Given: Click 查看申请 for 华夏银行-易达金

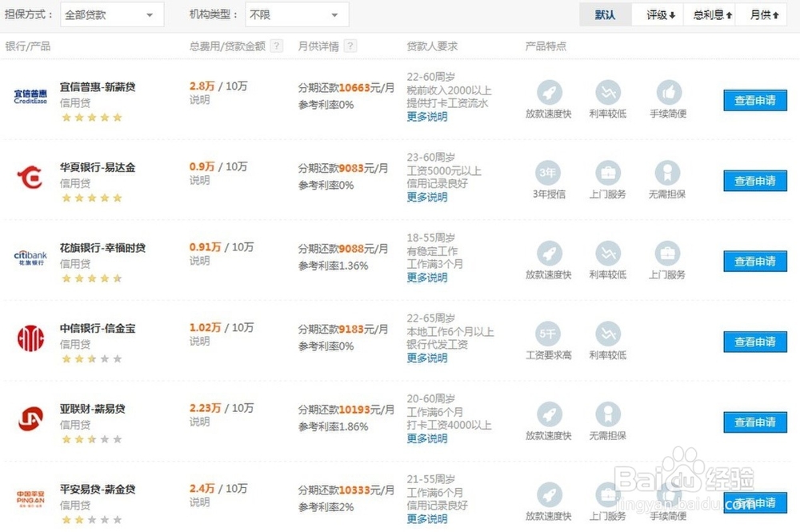Looking at the screenshot, I should pos(755,181).
